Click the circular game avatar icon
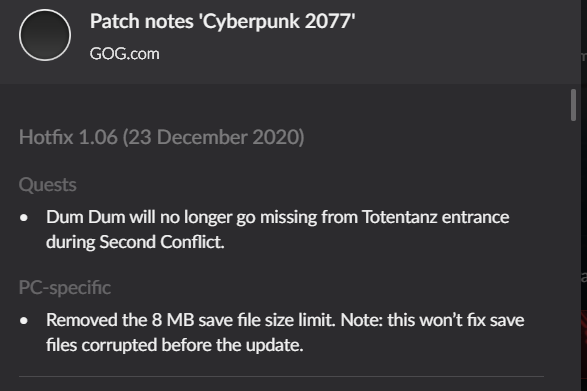The width and height of the screenshot is (587, 391). (45, 35)
